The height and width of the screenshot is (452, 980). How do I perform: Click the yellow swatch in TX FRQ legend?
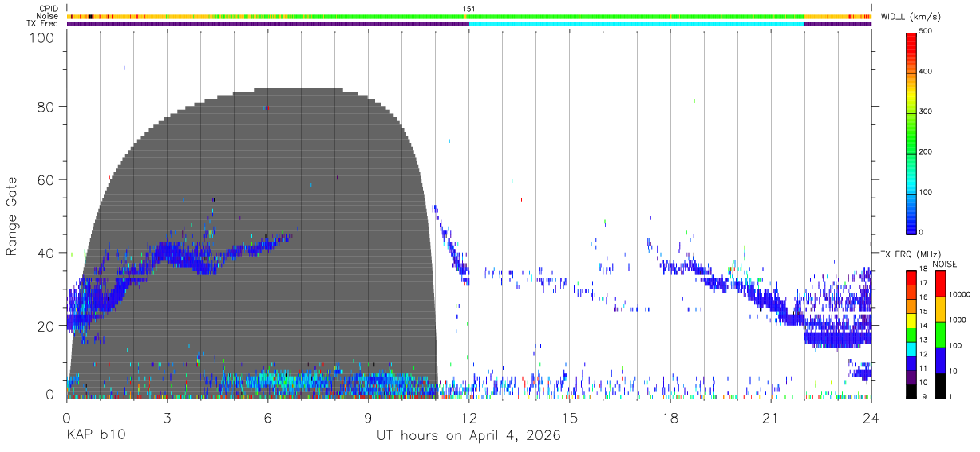(x=911, y=320)
